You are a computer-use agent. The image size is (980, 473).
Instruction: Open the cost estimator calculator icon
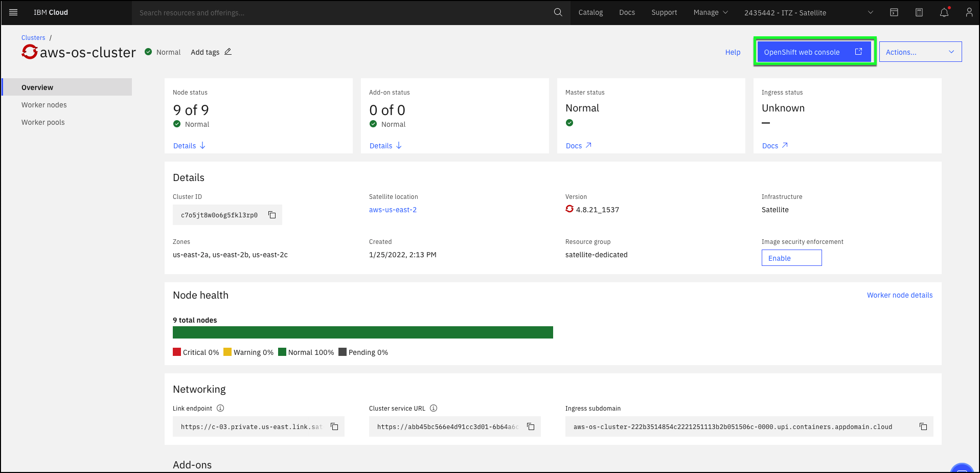(919, 12)
